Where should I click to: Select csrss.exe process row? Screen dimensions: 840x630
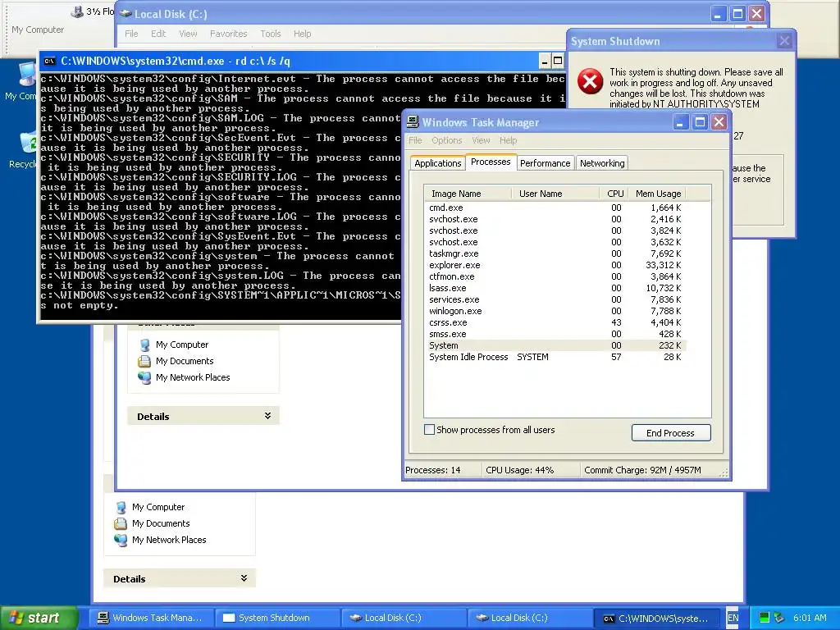(x=555, y=323)
